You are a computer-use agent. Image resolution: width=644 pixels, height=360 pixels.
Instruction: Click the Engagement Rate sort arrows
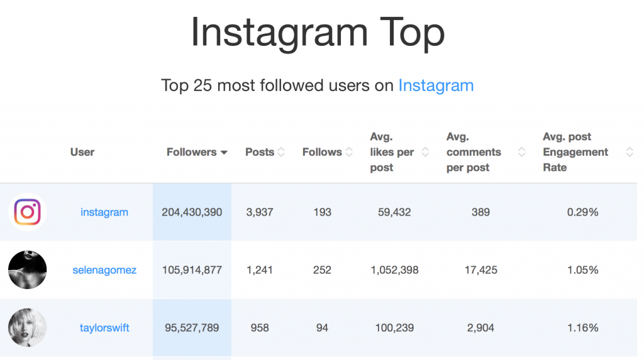(630, 152)
